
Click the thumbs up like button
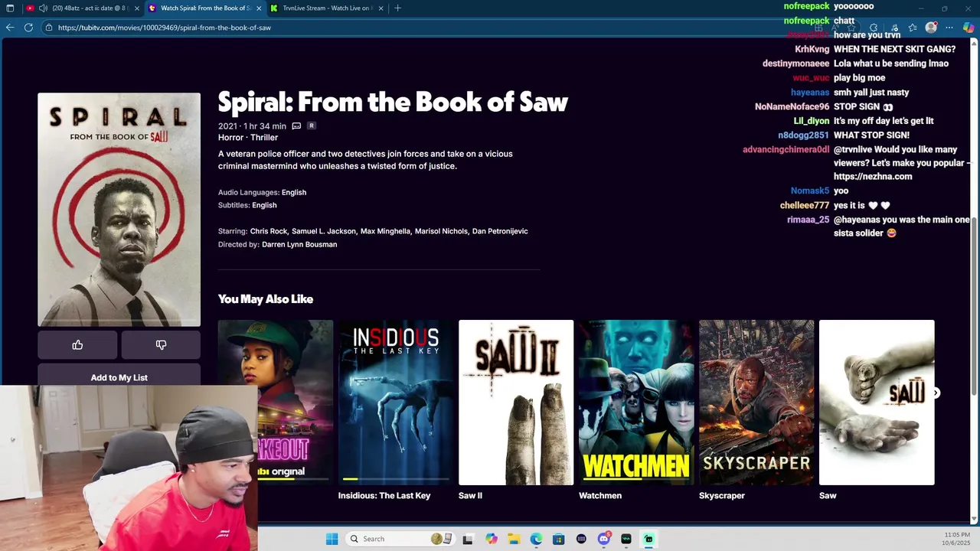[77, 345]
